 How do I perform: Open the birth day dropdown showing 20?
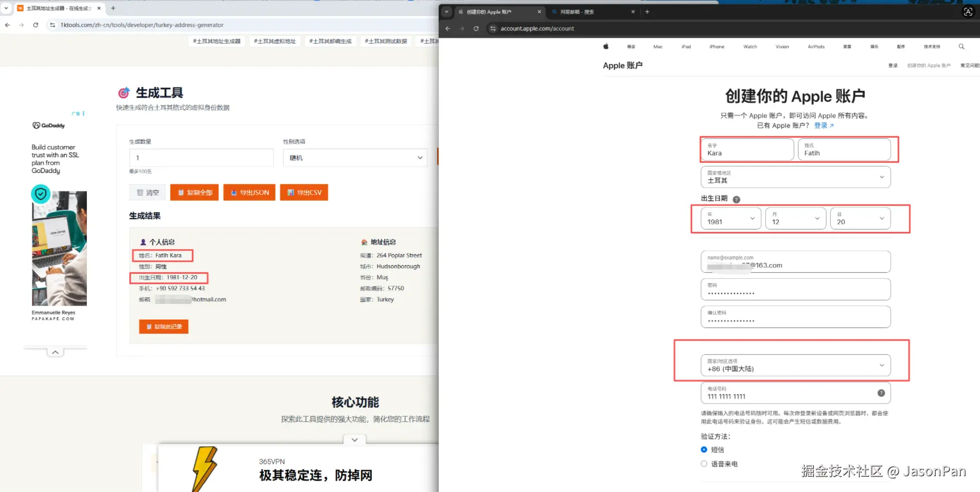click(x=860, y=218)
